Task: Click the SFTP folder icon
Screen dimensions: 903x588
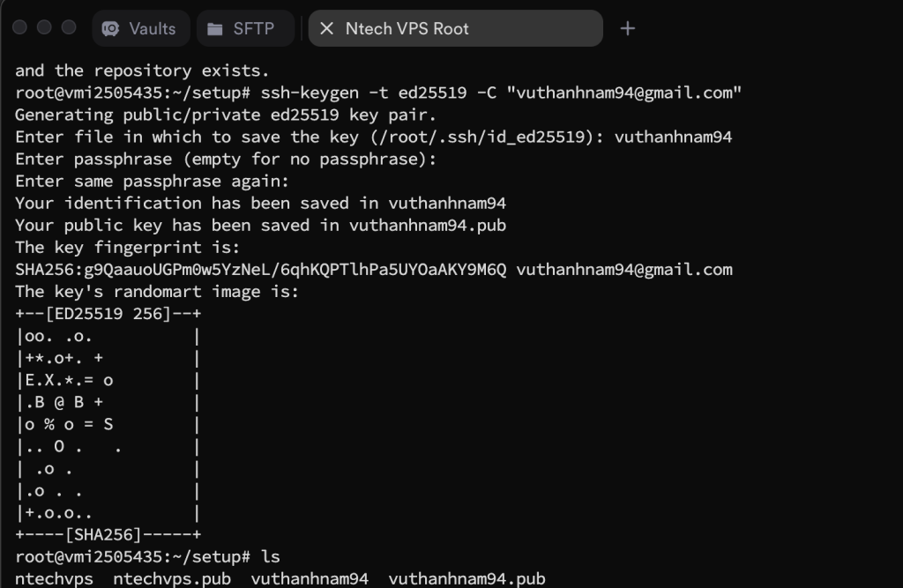Action: (215, 29)
